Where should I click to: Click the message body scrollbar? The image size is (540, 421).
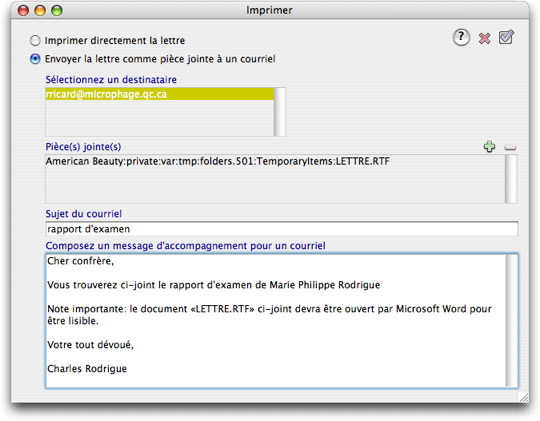[511, 321]
